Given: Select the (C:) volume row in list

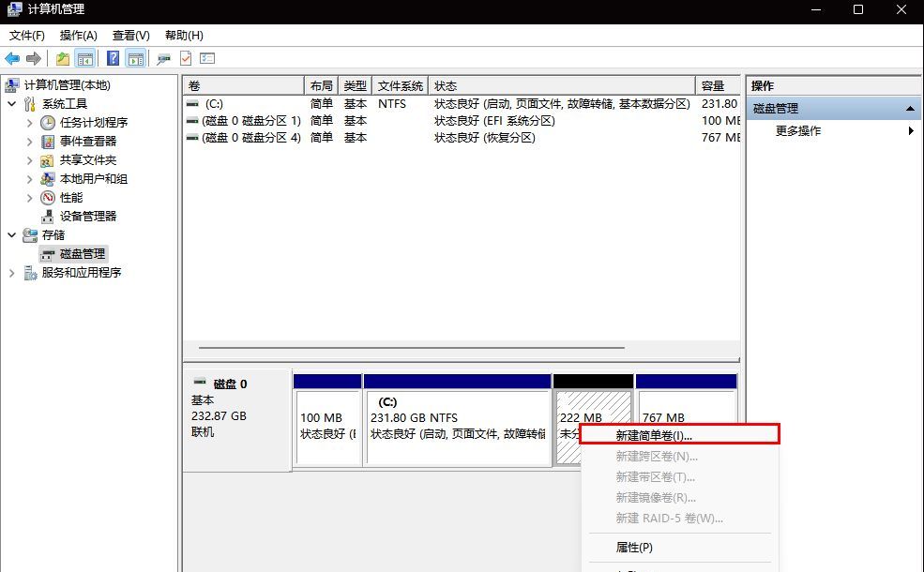Looking at the screenshot, I should tap(462, 104).
